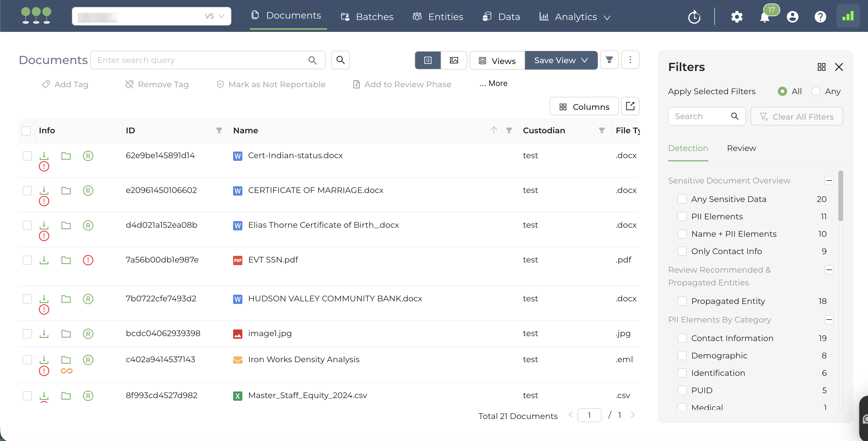
Task: Open the three-dot options menu
Action: (630, 60)
